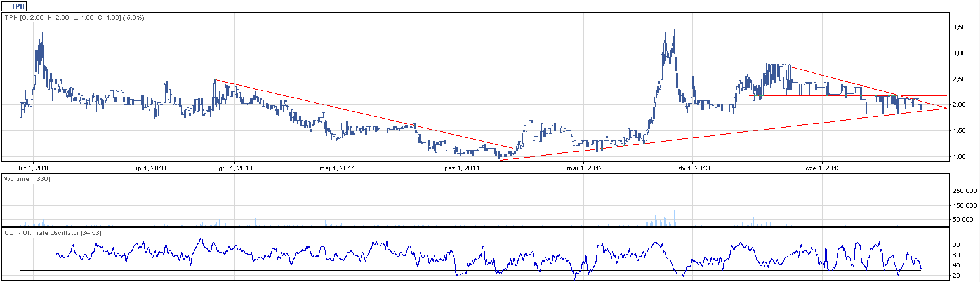Click the tallest volume bar in Wolumen panel
This screenshot has height=282, width=980.
coord(673,205)
